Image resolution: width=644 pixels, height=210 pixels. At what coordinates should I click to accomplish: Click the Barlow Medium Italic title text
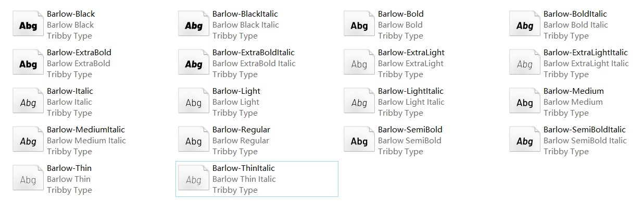[x=86, y=141]
